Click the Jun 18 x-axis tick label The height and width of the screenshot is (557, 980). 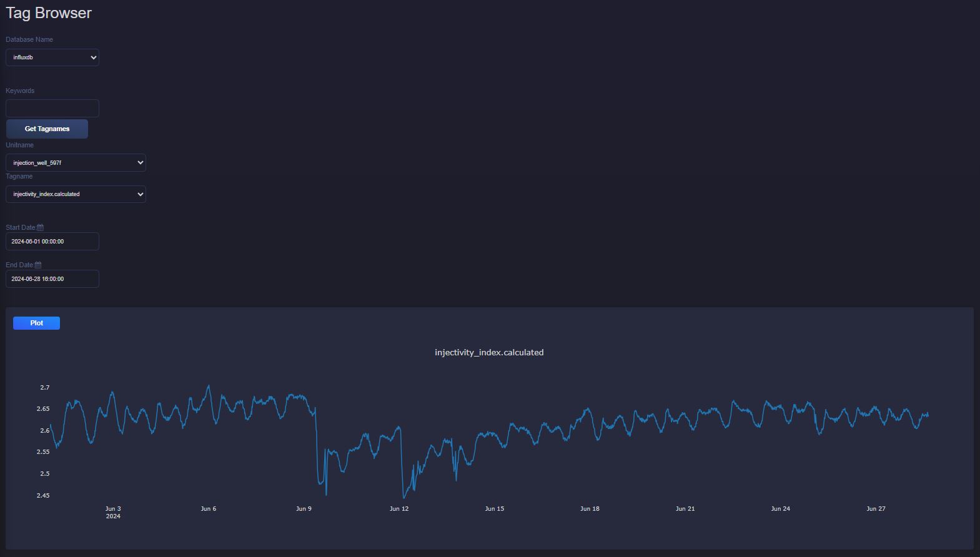[x=590, y=509]
